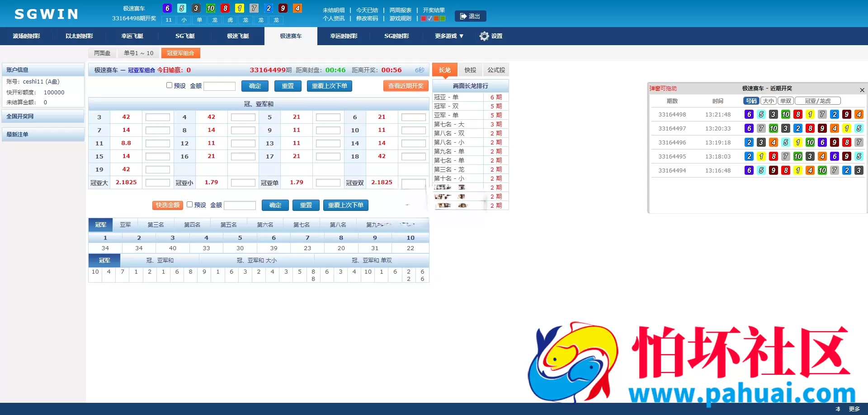Click the bet input for sum 11

click(x=158, y=143)
